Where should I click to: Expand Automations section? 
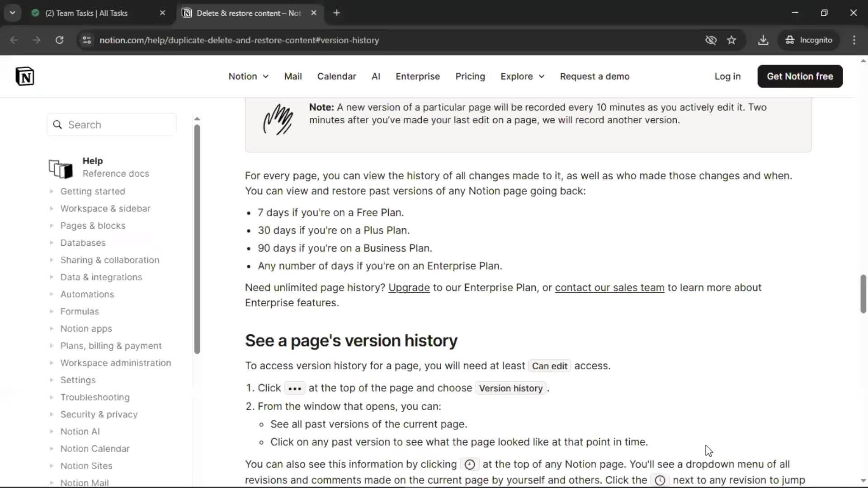[x=87, y=295]
